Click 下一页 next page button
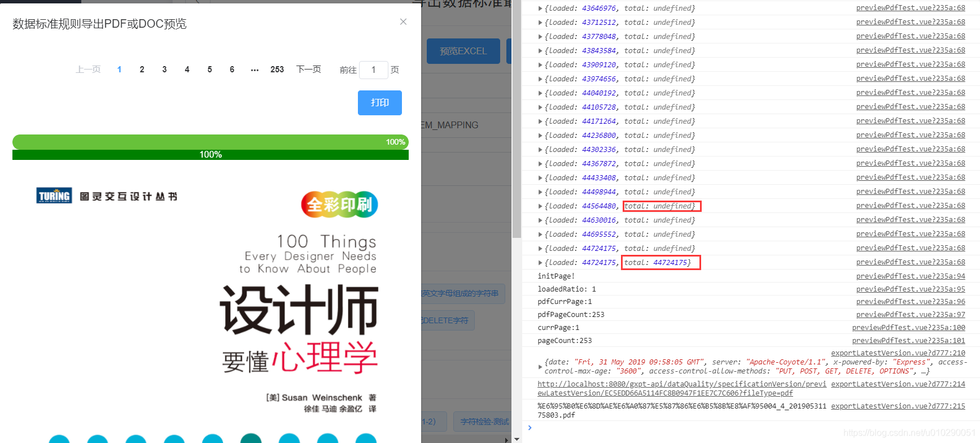 pos(309,70)
